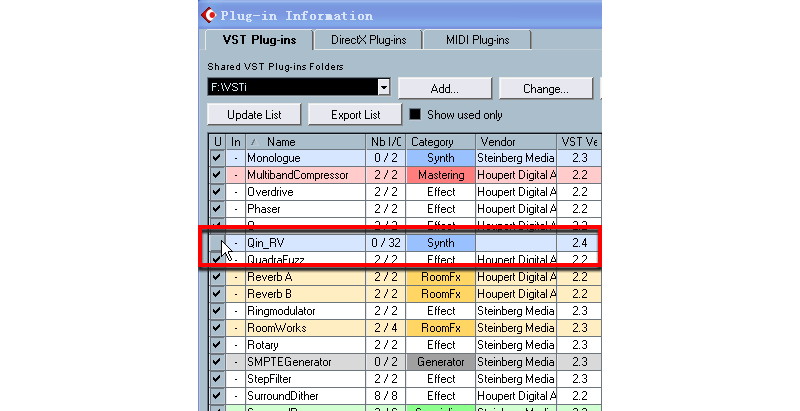
Task: Uncheck the RoomWorks plug-in checkbox
Action: 217,328
